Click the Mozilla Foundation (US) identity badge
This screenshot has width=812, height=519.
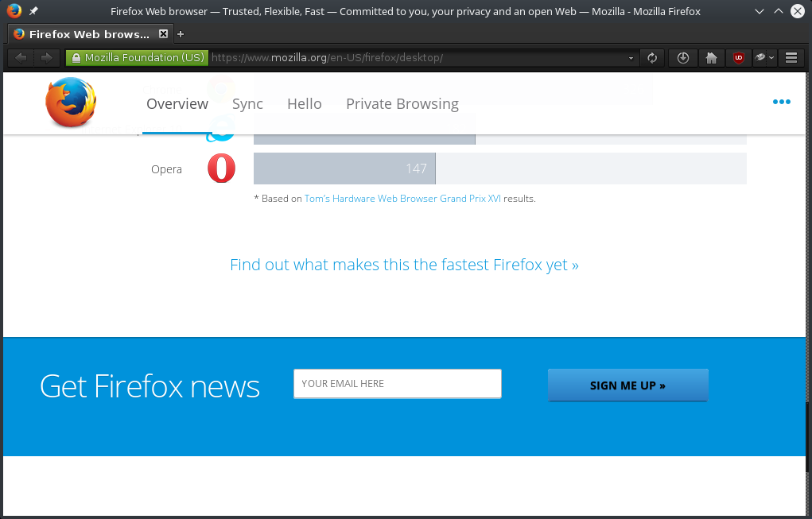click(138, 58)
